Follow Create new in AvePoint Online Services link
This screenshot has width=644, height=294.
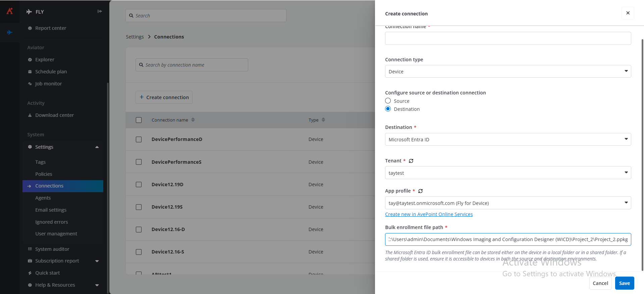(x=429, y=214)
